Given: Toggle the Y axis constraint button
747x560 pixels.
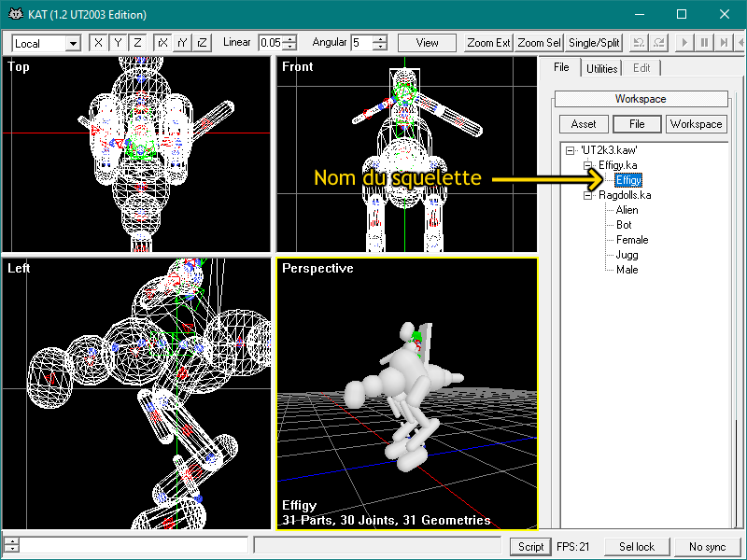Looking at the screenshot, I should pos(118,43).
